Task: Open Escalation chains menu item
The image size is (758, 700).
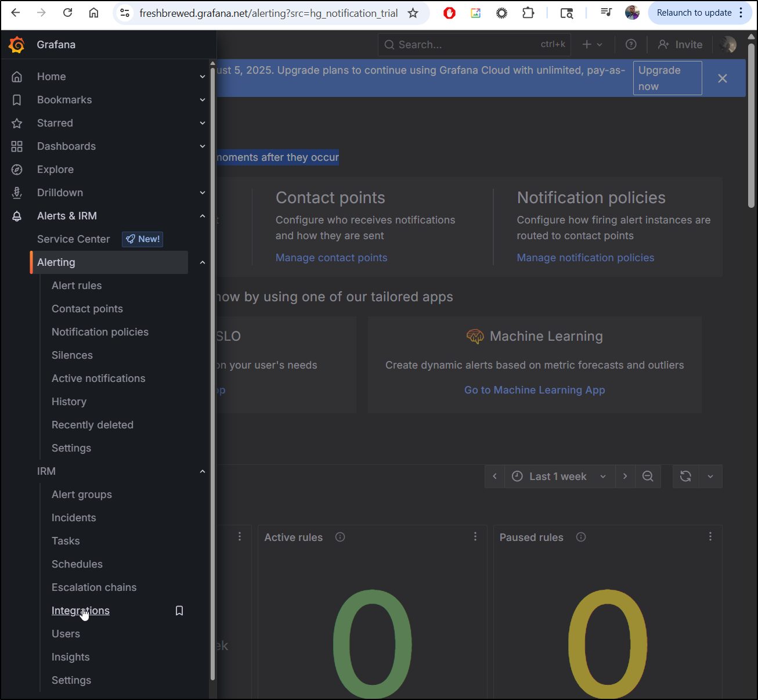Action: (x=94, y=587)
